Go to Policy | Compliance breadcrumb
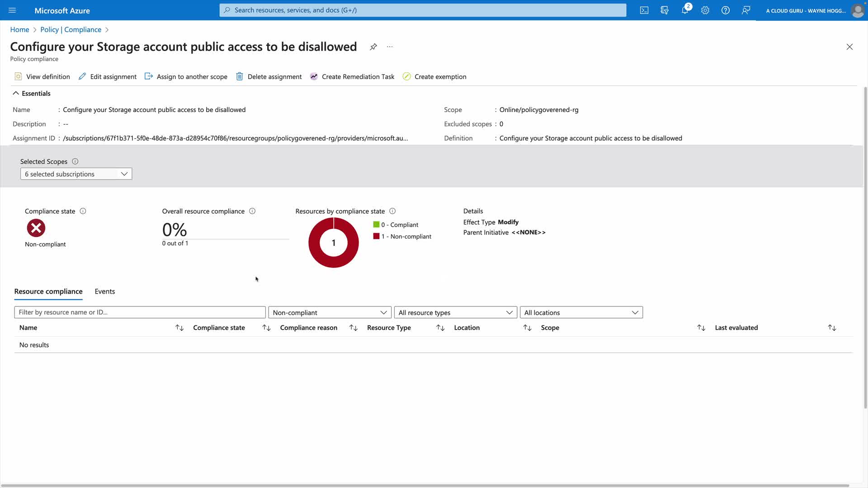This screenshot has width=868, height=488. click(x=71, y=29)
